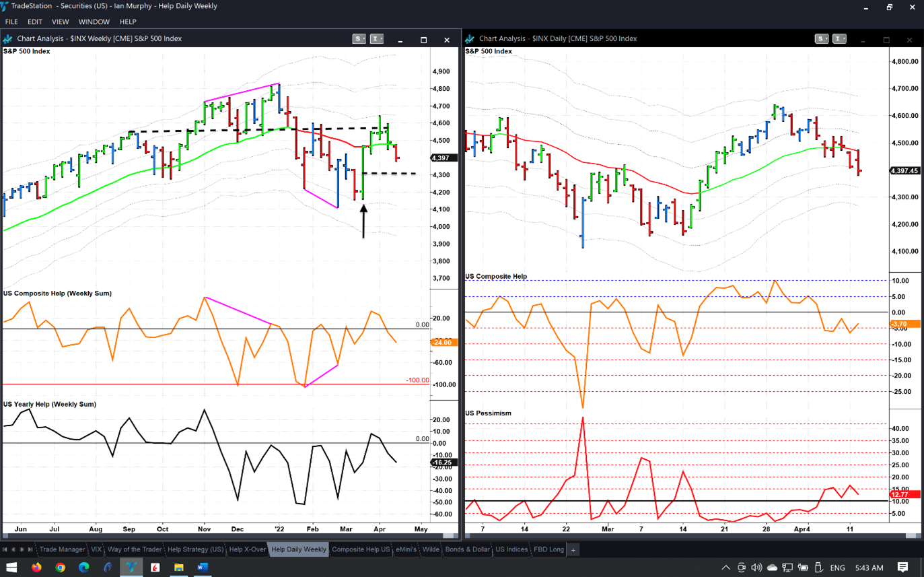Click the last-tab navigation arrow in workspace bar

click(30, 549)
